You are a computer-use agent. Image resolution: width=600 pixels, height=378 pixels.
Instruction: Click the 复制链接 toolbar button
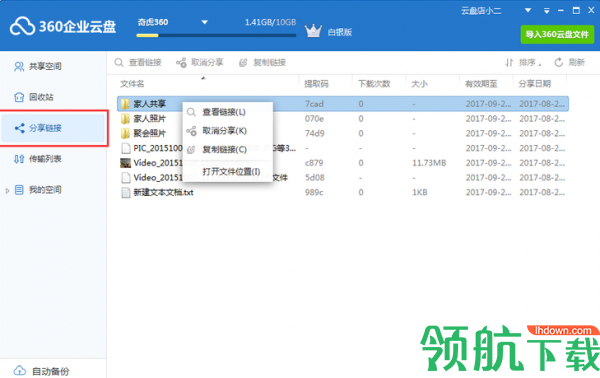pyautogui.click(x=262, y=62)
